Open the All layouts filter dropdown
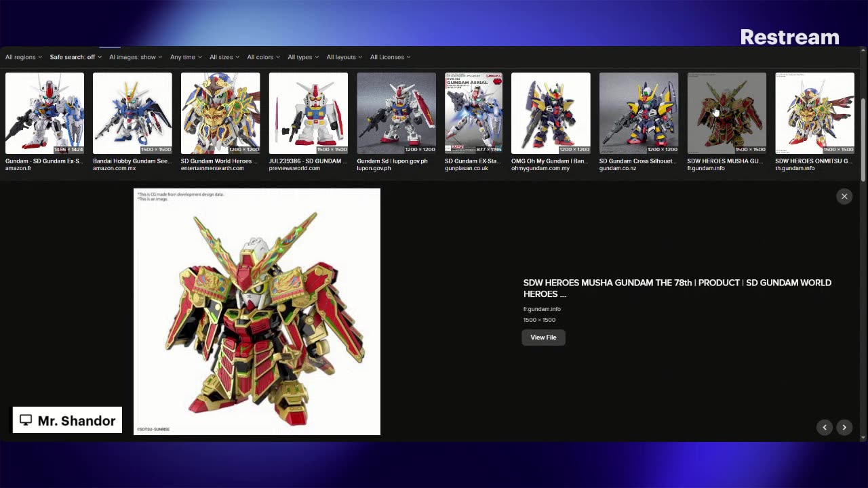The height and width of the screenshot is (488, 868). (x=344, y=57)
